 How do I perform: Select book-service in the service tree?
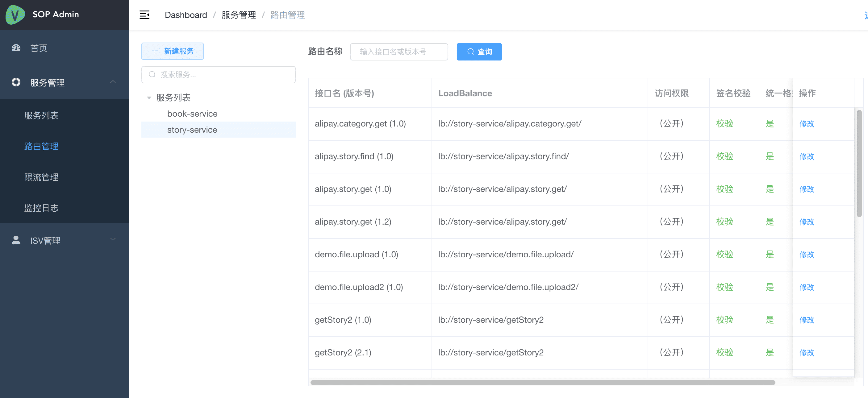coord(192,114)
